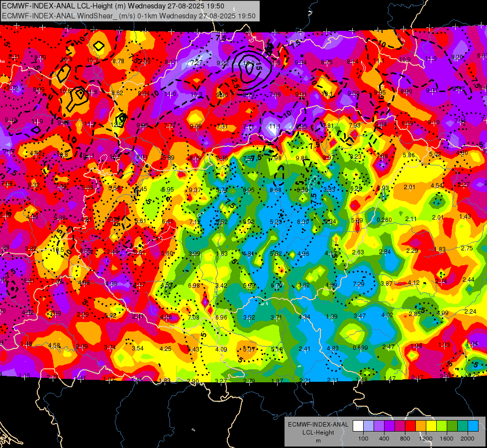The height and width of the screenshot is (448, 487).
Task: Click the 1.98 value on the map
Action: (x=416, y=346)
